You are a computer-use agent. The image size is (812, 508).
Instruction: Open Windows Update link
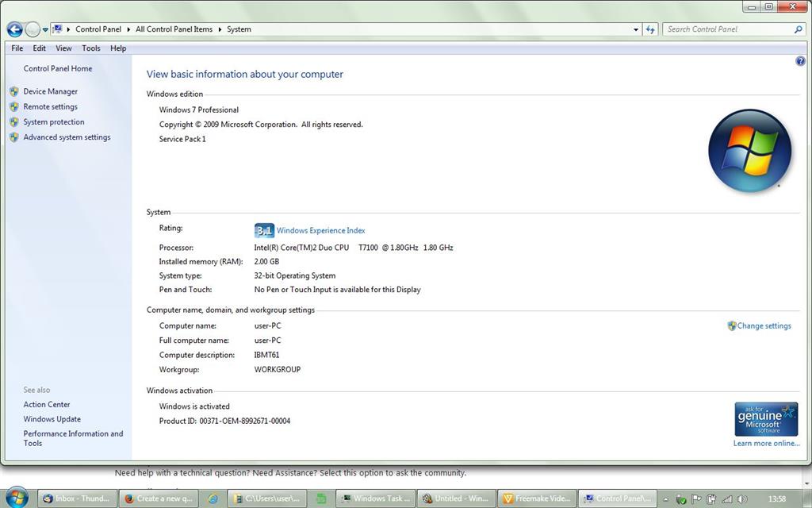(x=52, y=419)
